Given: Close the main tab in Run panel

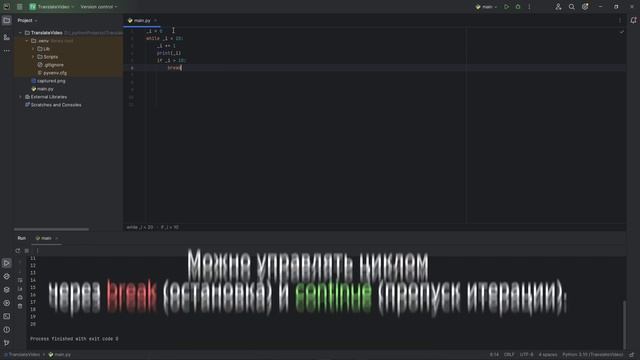Looking at the screenshot, I should click(x=57, y=238).
